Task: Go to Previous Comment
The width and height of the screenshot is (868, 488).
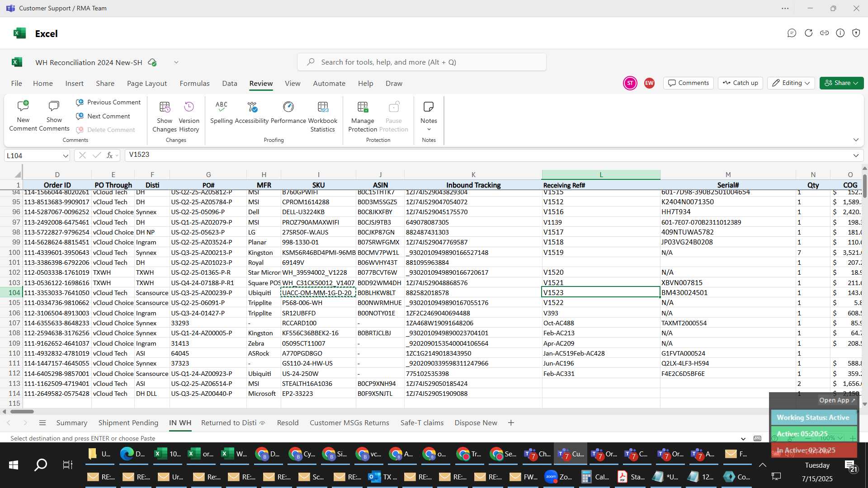Action: click(x=108, y=103)
